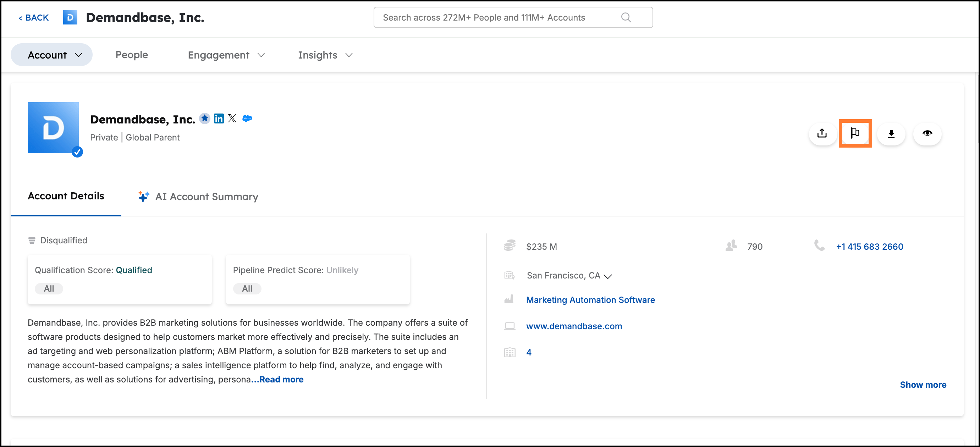Click the 790 employee count
The width and height of the screenshot is (980, 447).
pyautogui.click(x=755, y=247)
